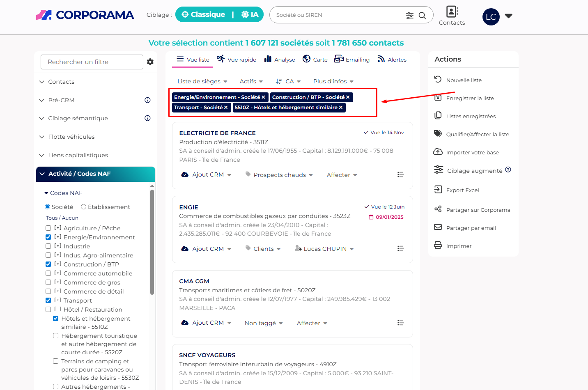Open the ELECTRICITE DE FRANCE company link
The height and width of the screenshot is (390, 588).
pos(217,133)
